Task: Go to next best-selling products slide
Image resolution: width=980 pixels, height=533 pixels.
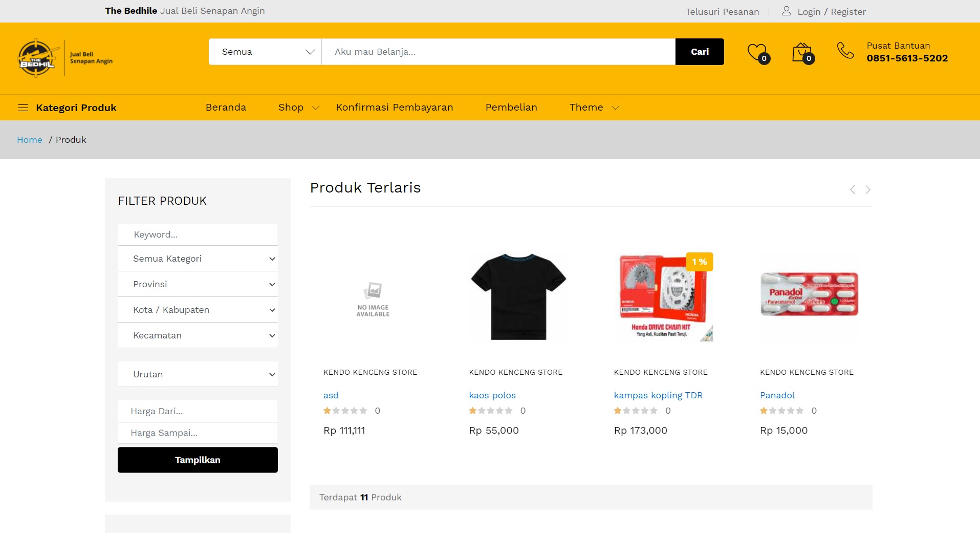Action: point(868,190)
